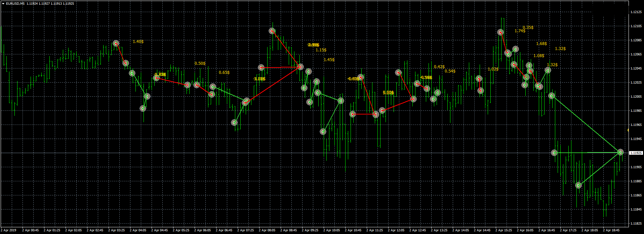Click the 0.54$ profit label
This screenshot has height=234, width=644.
450,71
